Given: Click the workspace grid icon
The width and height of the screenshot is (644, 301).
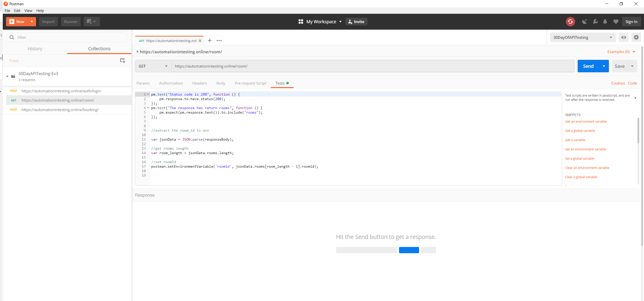Looking at the screenshot, I should (x=301, y=22).
